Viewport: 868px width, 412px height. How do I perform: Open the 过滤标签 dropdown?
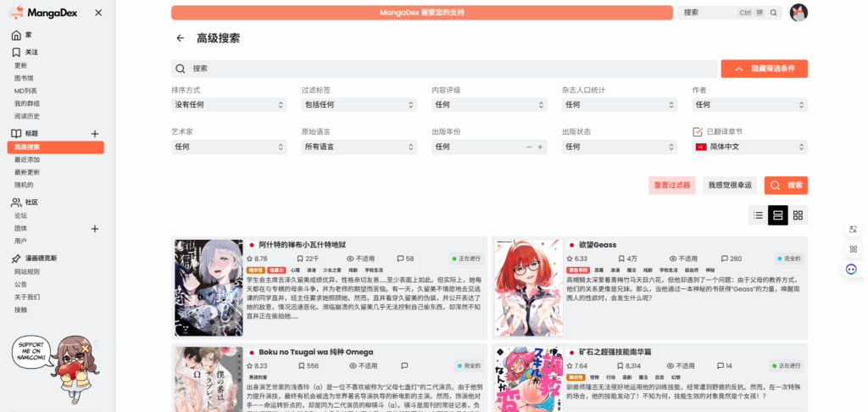tap(359, 104)
